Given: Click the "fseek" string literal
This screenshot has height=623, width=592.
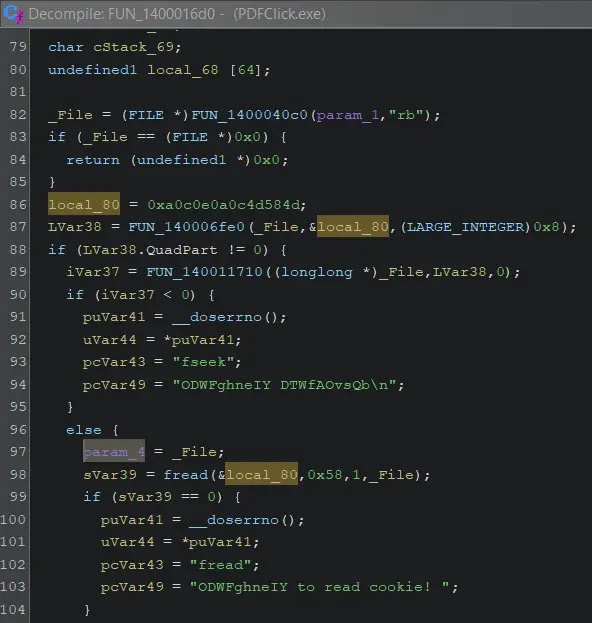Looking at the screenshot, I should 203,362.
